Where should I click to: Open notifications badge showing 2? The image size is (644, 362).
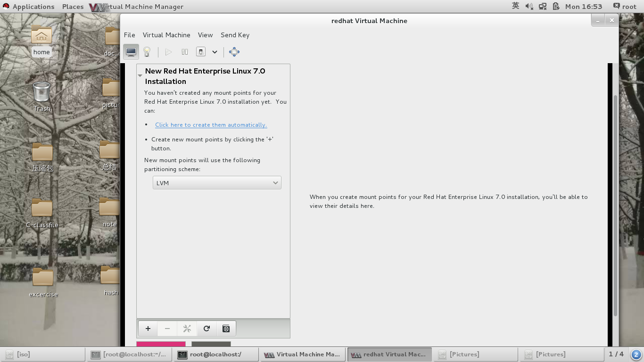(636, 354)
